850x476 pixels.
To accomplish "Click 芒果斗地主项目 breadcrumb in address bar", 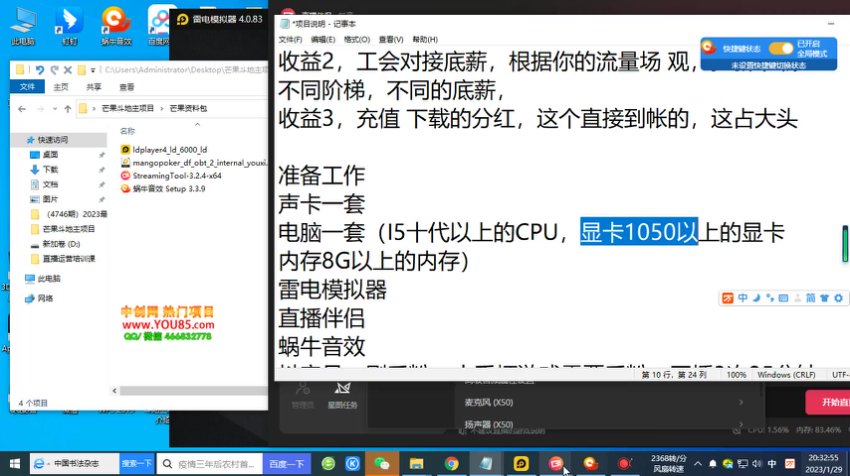I will coord(128,108).
